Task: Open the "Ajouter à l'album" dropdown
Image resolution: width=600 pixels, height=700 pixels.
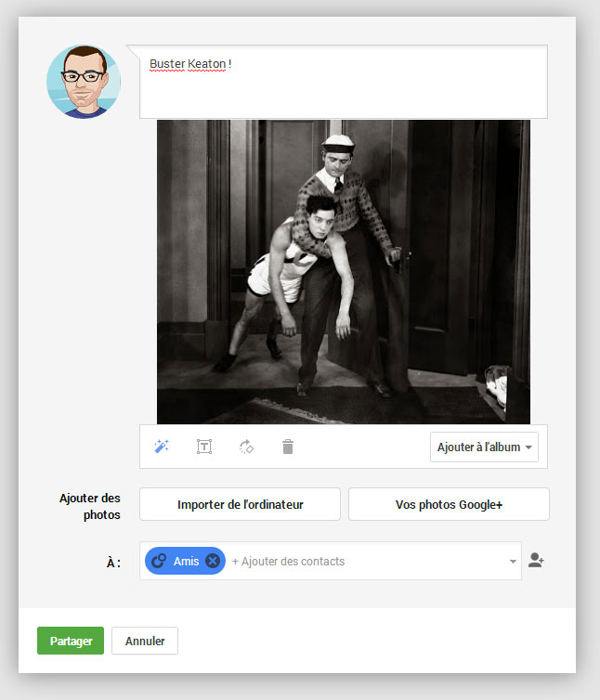Action: (x=484, y=447)
